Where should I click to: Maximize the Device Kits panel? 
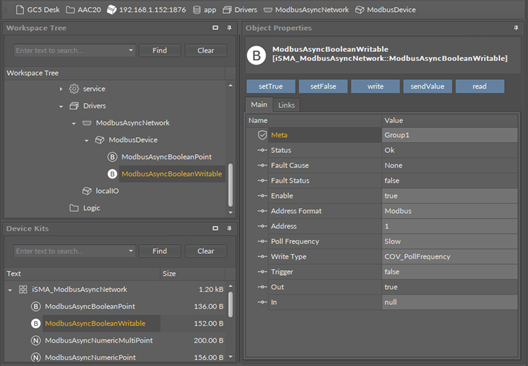point(216,228)
